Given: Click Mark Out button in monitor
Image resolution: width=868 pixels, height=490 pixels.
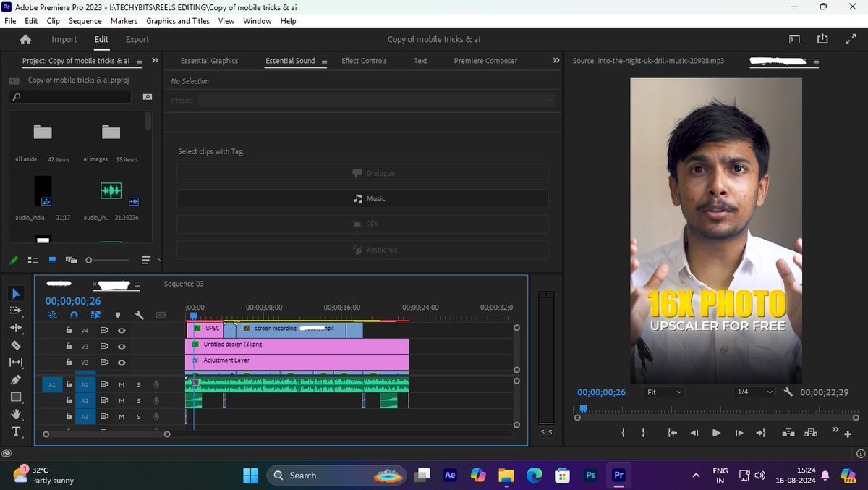Looking at the screenshot, I should point(643,433).
